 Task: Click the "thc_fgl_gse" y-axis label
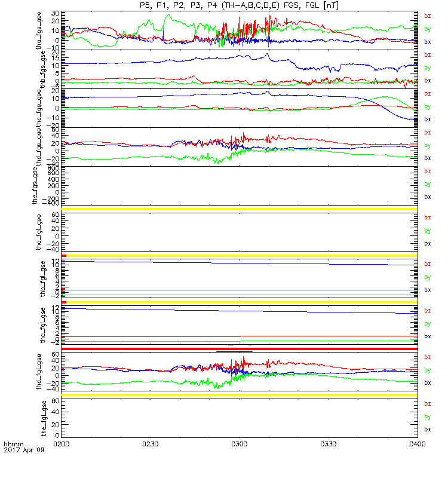coord(42,325)
